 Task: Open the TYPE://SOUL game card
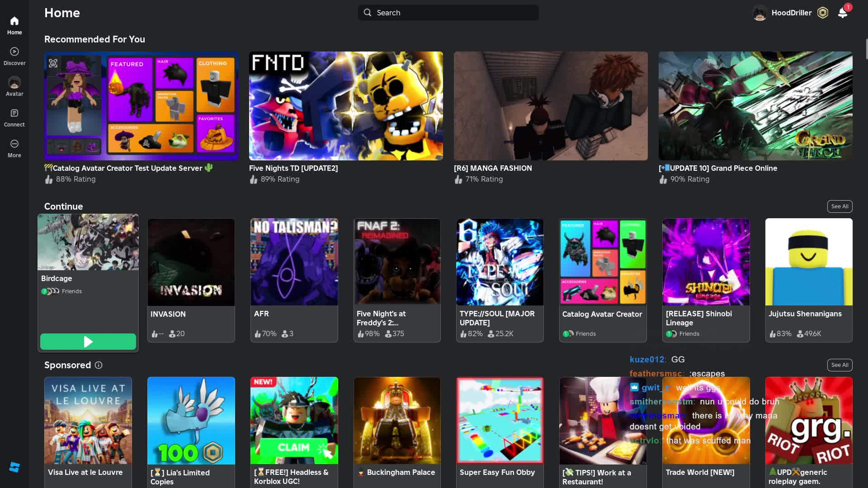(500, 280)
